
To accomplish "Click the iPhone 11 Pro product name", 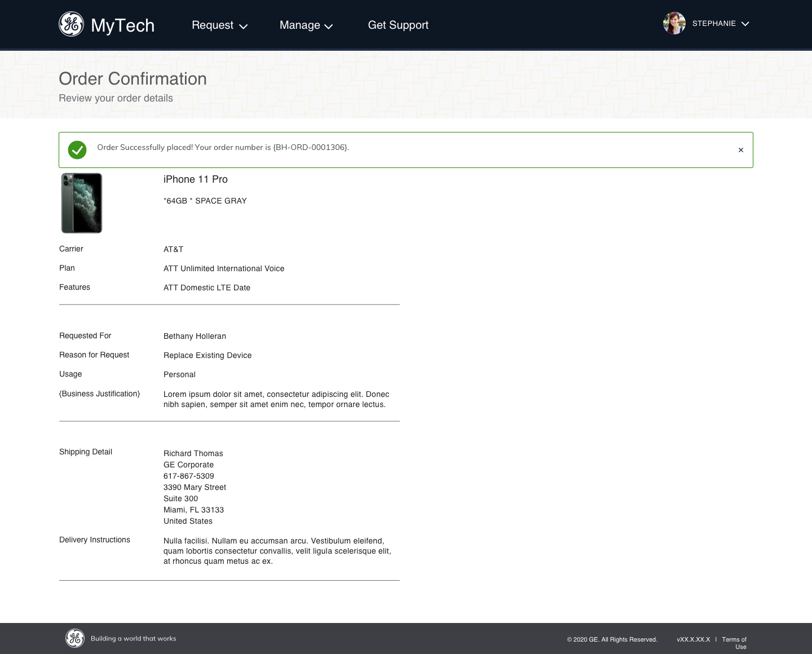I will point(196,179).
